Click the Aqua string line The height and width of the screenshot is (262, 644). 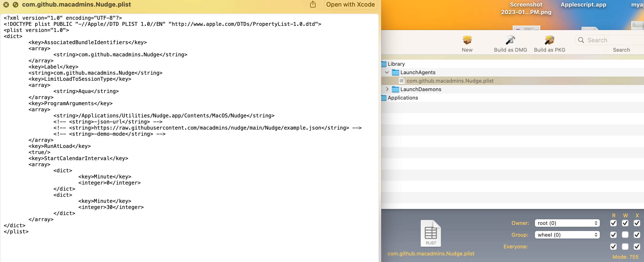click(x=86, y=91)
